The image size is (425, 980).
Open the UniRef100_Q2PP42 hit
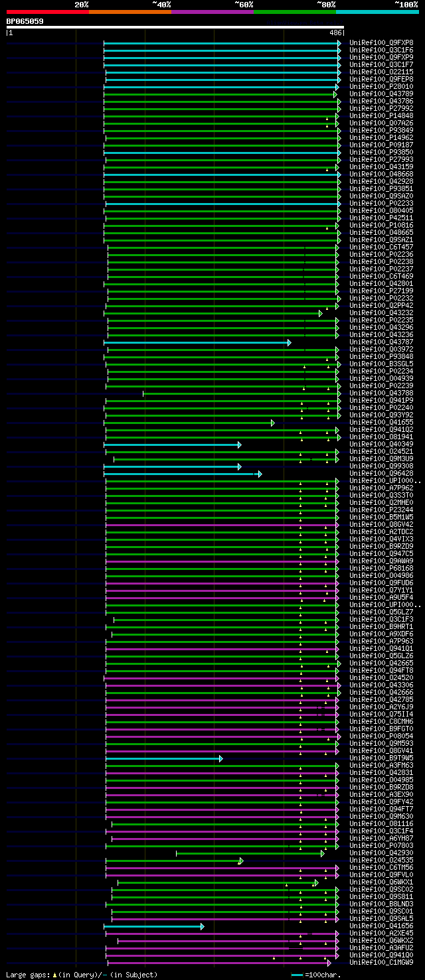tap(381, 305)
